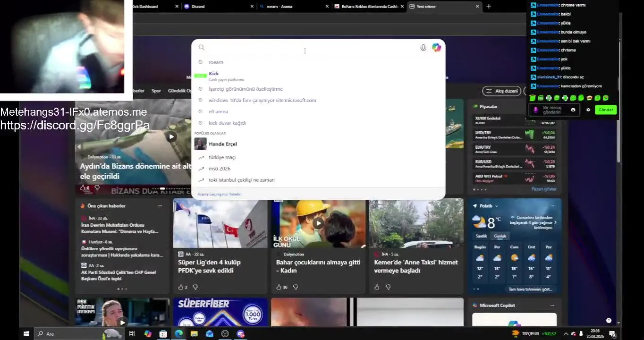Switch weather to Günlük view
The width and height of the screenshot is (644, 340).
click(x=500, y=236)
